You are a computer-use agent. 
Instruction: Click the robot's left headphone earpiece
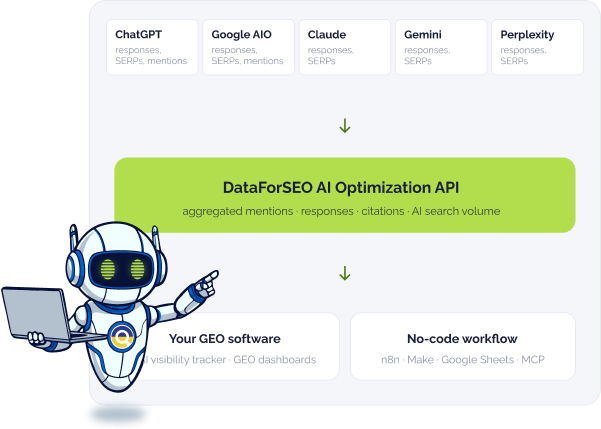[73, 266]
